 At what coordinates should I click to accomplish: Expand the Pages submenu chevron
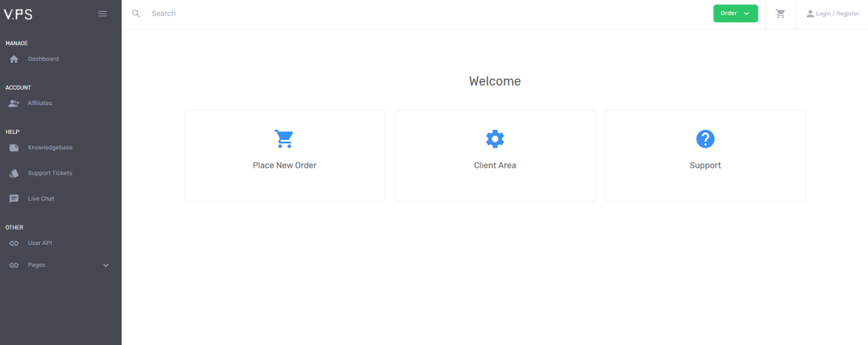click(x=106, y=265)
